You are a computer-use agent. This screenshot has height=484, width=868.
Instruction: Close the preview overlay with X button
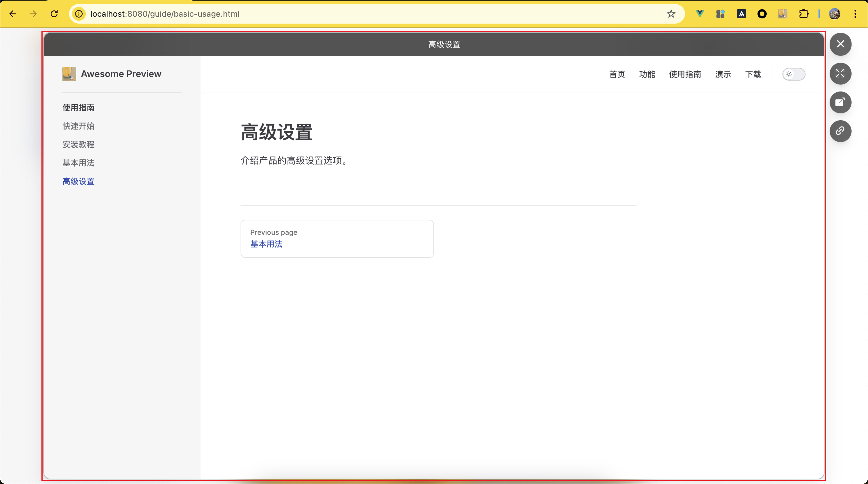click(x=840, y=44)
